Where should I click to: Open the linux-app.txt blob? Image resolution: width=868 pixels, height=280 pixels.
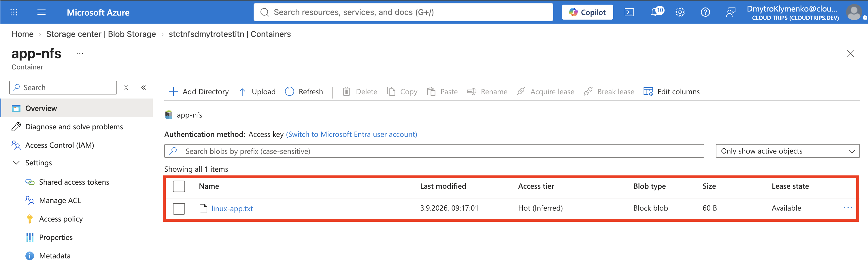(232, 209)
